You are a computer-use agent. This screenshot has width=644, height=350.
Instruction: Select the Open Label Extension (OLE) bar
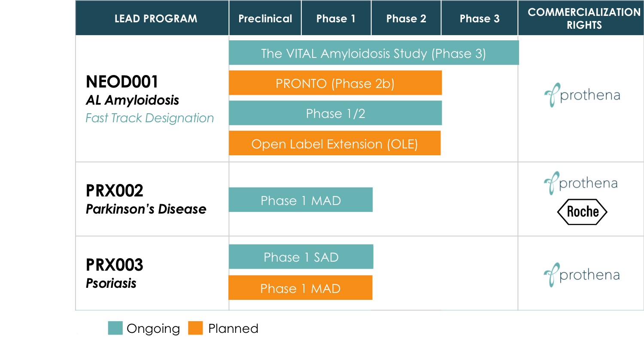[x=334, y=144]
